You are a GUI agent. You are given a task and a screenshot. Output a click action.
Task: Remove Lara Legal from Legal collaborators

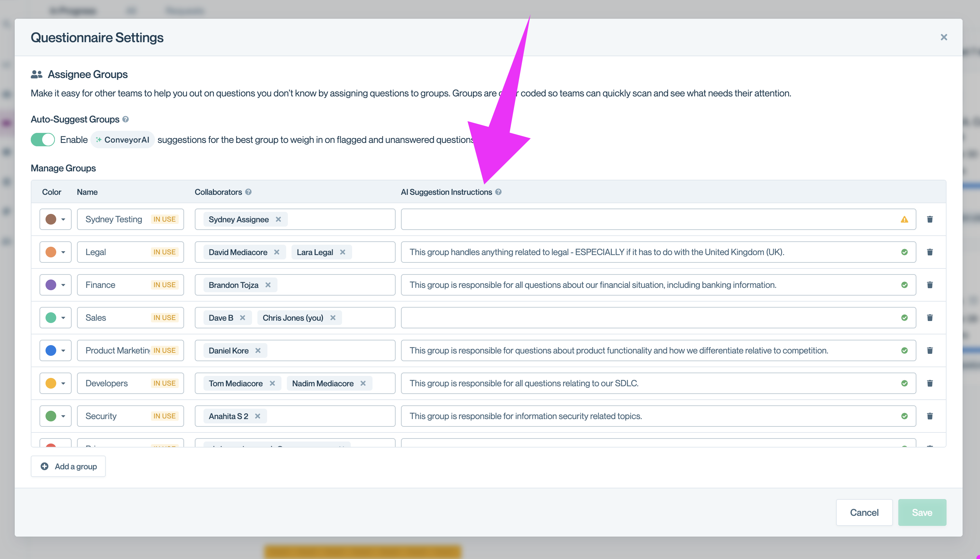click(342, 252)
